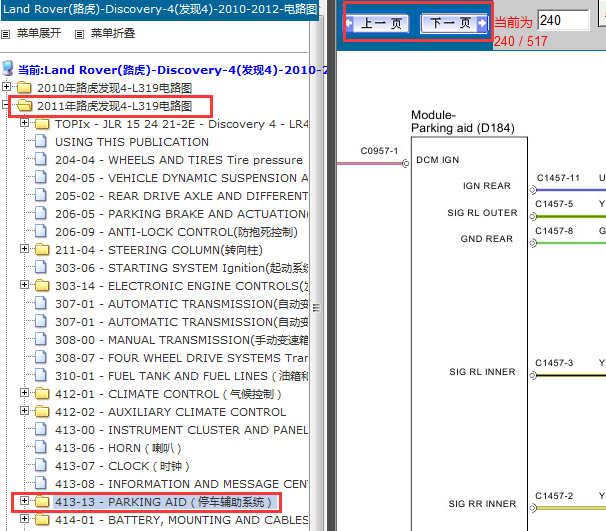Click the folder icon of TOPIx - JLR 15 24 21-2E
Image resolution: width=606 pixels, height=531 pixels.
42,124
